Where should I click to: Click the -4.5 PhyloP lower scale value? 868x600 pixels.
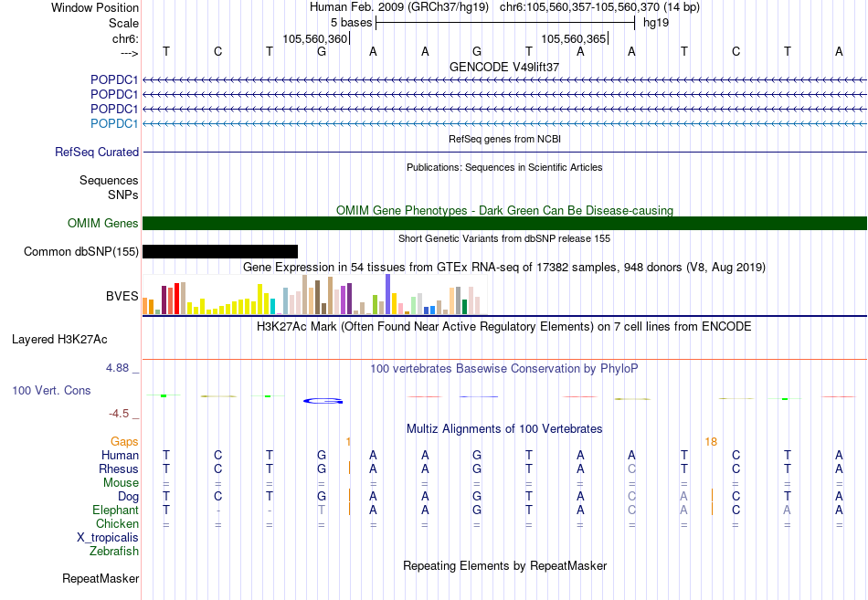119,414
